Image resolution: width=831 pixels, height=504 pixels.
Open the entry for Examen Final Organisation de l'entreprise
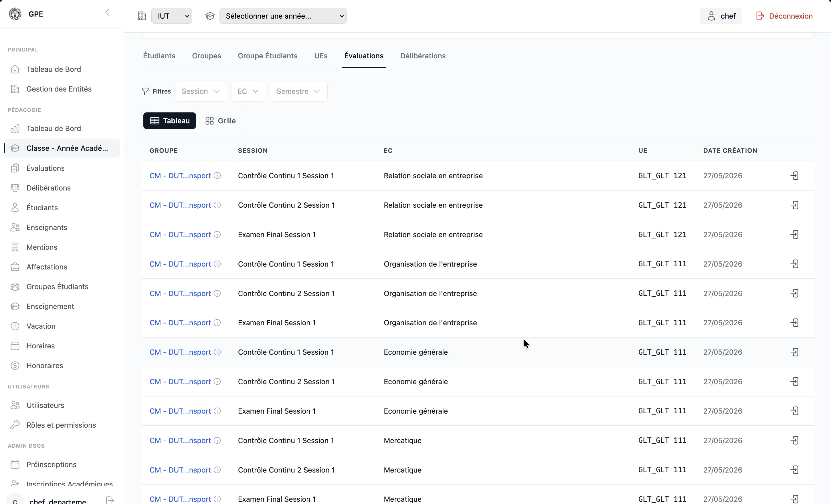click(x=795, y=323)
